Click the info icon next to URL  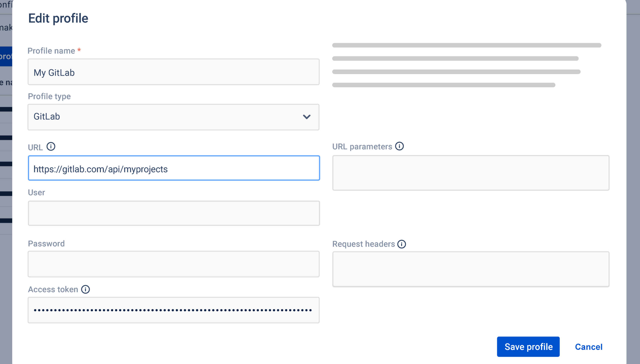pos(51,146)
